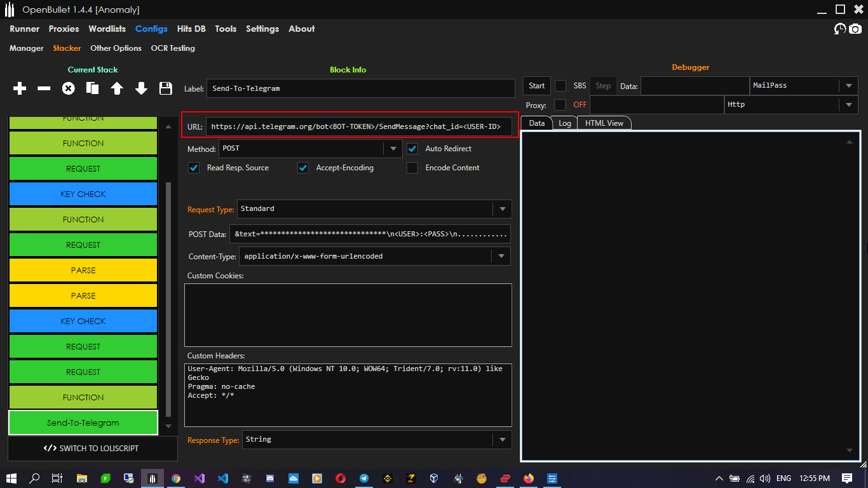Enable the SBS checkbox in Debugger

click(560, 86)
